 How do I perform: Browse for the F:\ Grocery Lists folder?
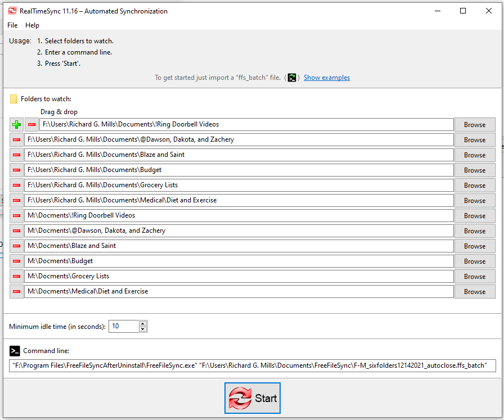click(x=475, y=185)
